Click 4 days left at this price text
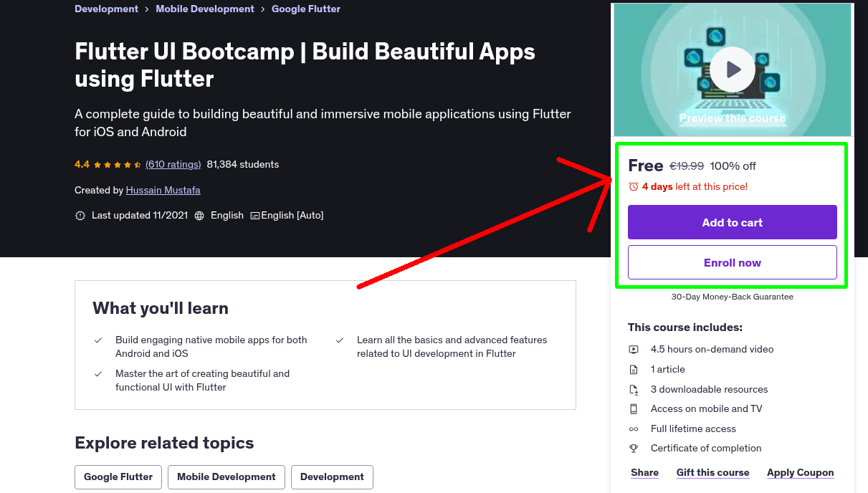Viewport: 868px width, 493px height. [x=695, y=187]
